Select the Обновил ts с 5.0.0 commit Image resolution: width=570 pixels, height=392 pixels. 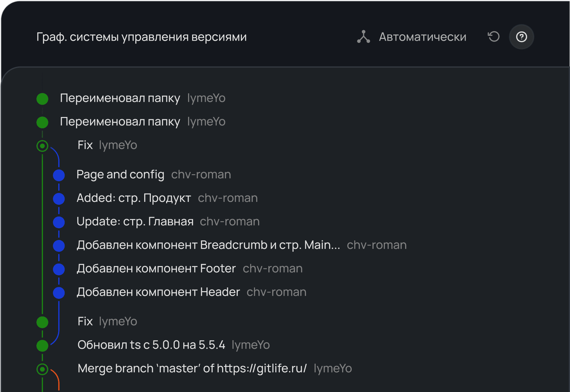click(x=151, y=345)
